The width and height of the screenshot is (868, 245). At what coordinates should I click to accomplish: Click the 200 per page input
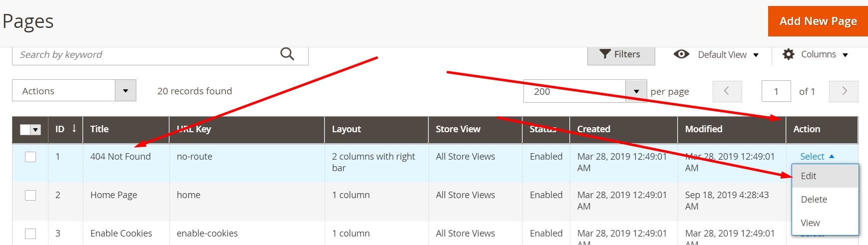pyautogui.click(x=574, y=91)
